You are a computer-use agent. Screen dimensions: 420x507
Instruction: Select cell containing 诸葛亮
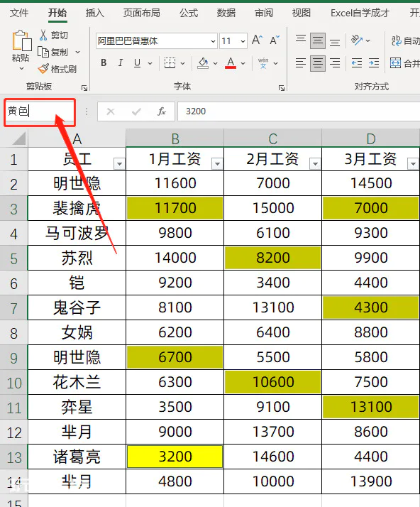(77, 457)
